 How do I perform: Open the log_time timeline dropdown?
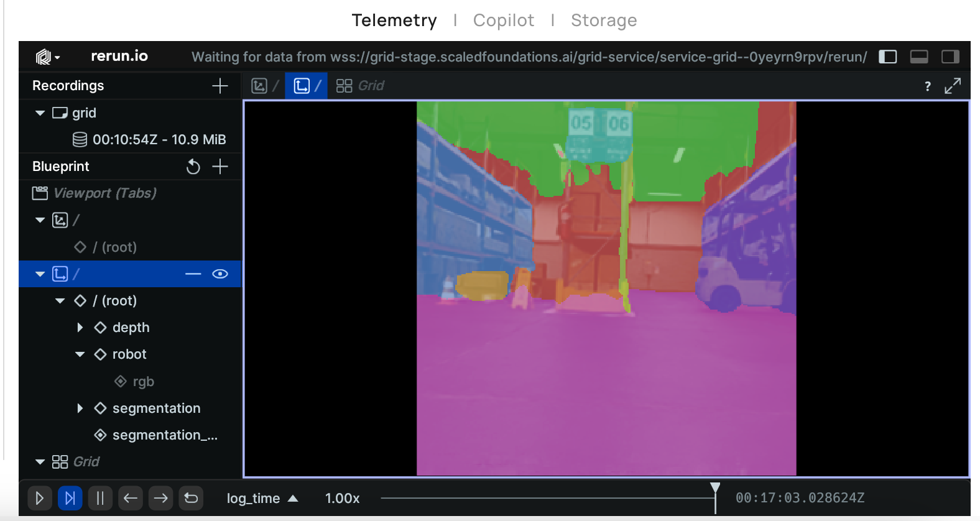click(262, 499)
